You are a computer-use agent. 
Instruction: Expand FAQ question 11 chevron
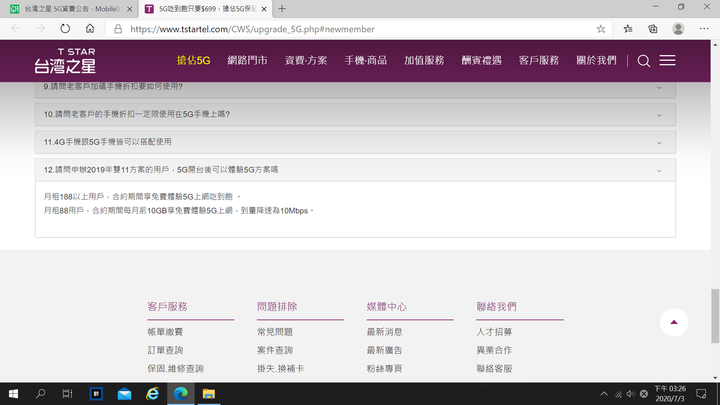(x=659, y=143)
